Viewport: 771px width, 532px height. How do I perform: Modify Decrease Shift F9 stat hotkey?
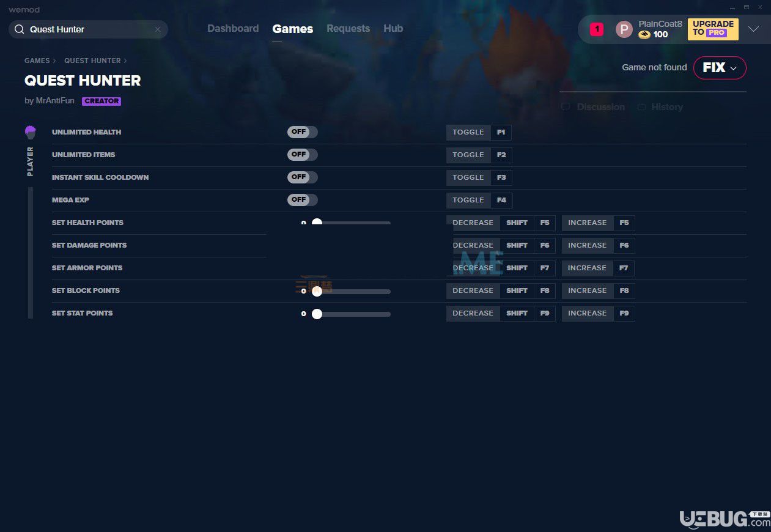click(x=501, y=313)
